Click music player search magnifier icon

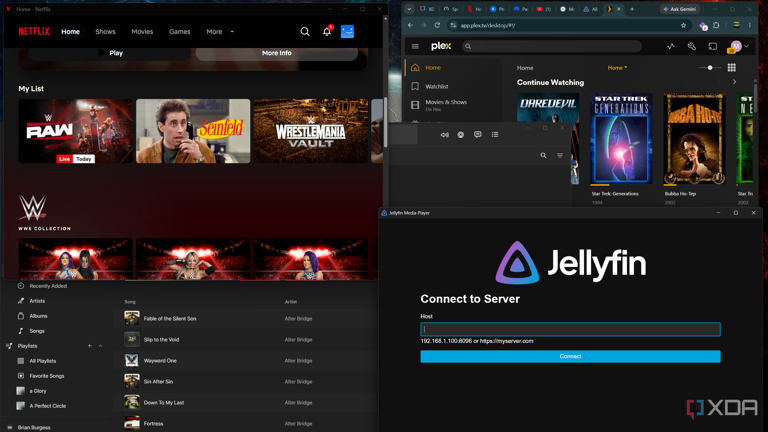coord(543,155)
